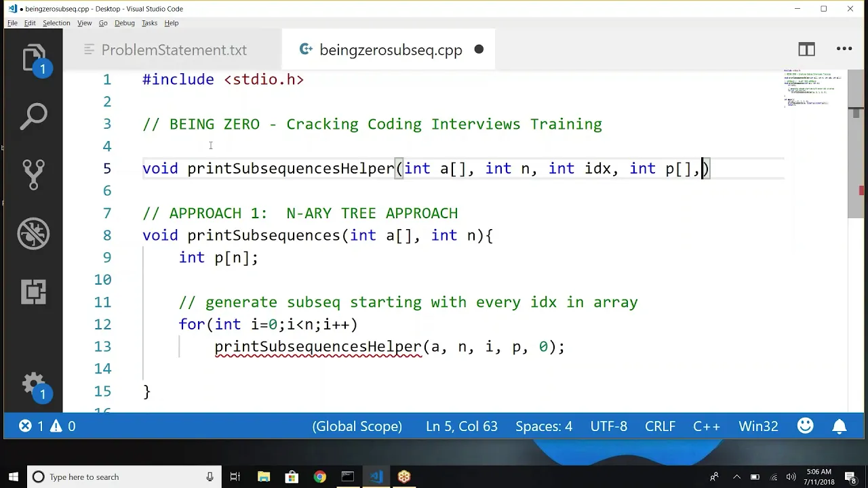Open the Tasks menu
Image resolution: width=868 pixels, height=488 pixels.
(x=149, y=23)
